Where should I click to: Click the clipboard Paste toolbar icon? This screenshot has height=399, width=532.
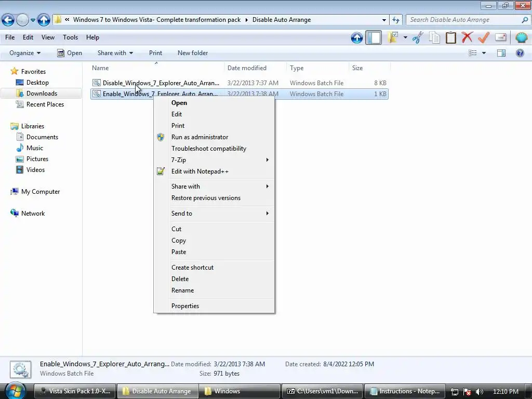[450, 37]
